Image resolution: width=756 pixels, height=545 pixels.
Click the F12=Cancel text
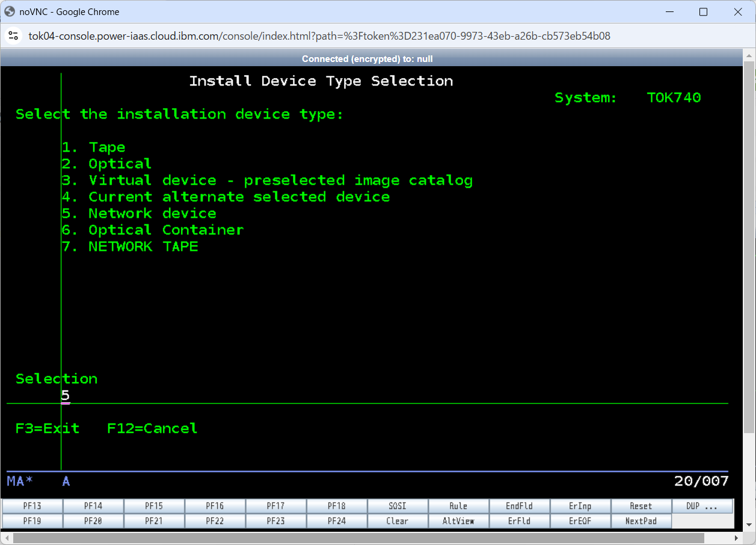(152, 428)
